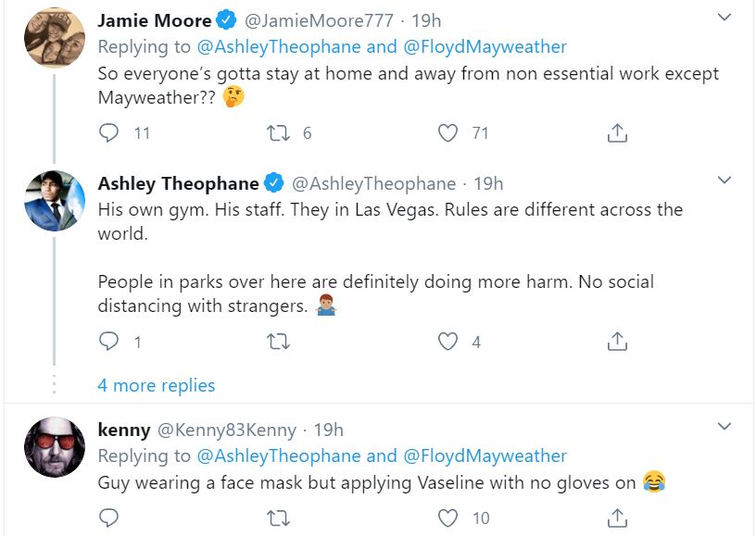Like Jamie Moore's tweet
Image resolution: width=756 pixels, height=536 pixels.
pos(448,133)
